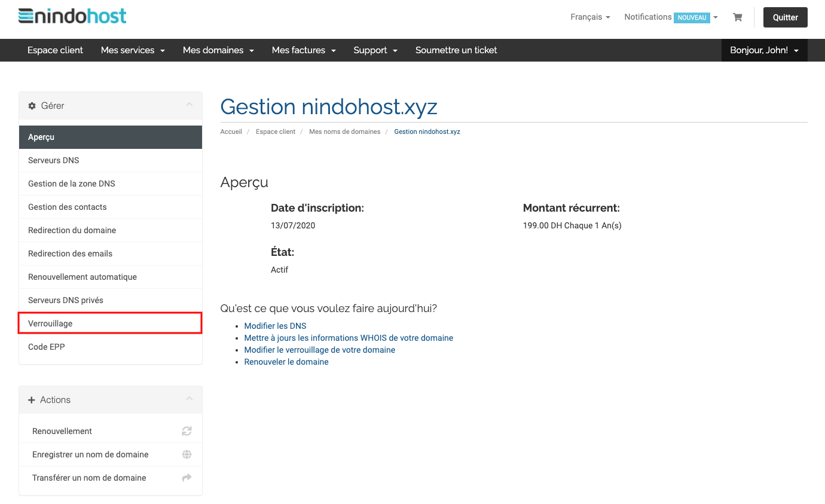Click the globe icon for domain registration

pyautogui.click(x=187, y=454)
